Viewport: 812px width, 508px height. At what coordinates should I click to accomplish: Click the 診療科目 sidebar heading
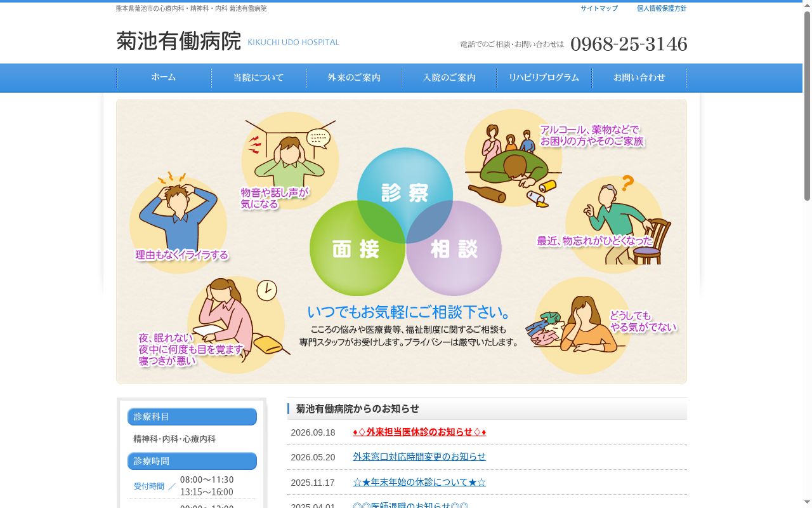(192, 417)
